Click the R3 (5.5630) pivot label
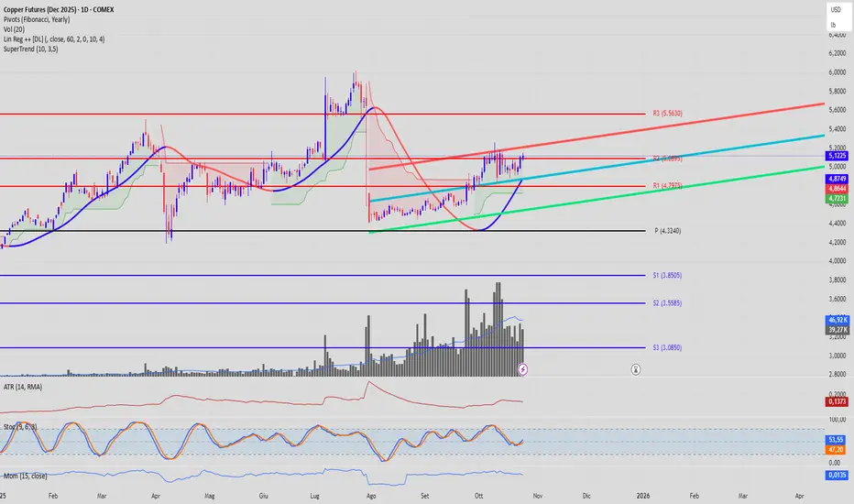 667,114
